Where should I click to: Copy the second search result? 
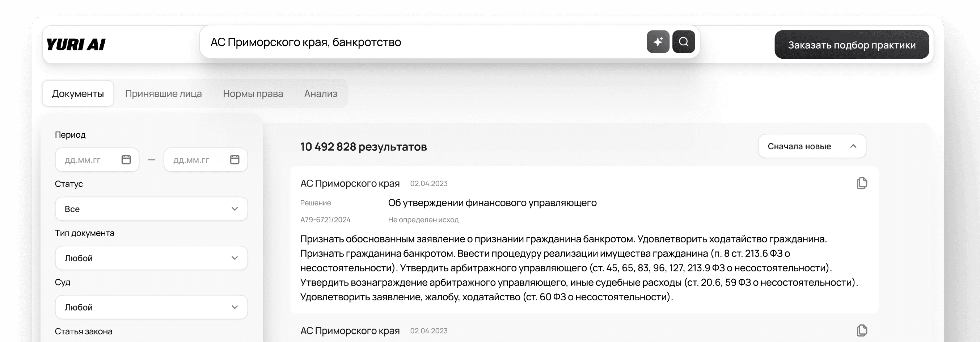[862, 330]
